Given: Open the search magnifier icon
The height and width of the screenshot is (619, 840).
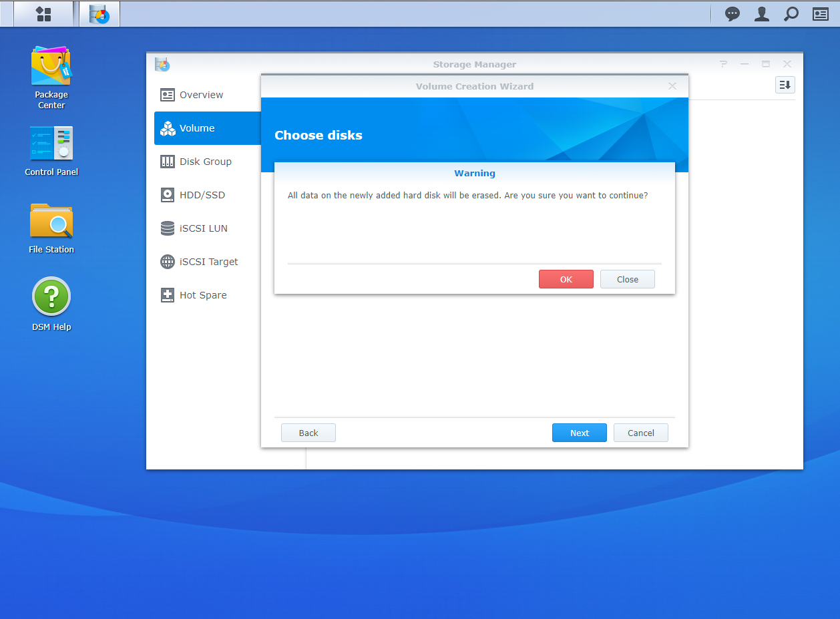Looking at the screenshot, I should tap(791, 14).
